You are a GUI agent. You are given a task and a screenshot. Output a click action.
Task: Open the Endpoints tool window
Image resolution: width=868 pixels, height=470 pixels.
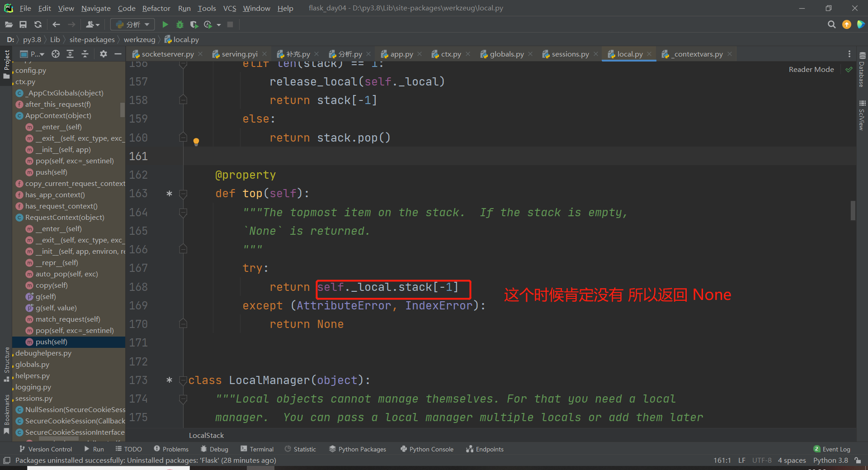485,449
